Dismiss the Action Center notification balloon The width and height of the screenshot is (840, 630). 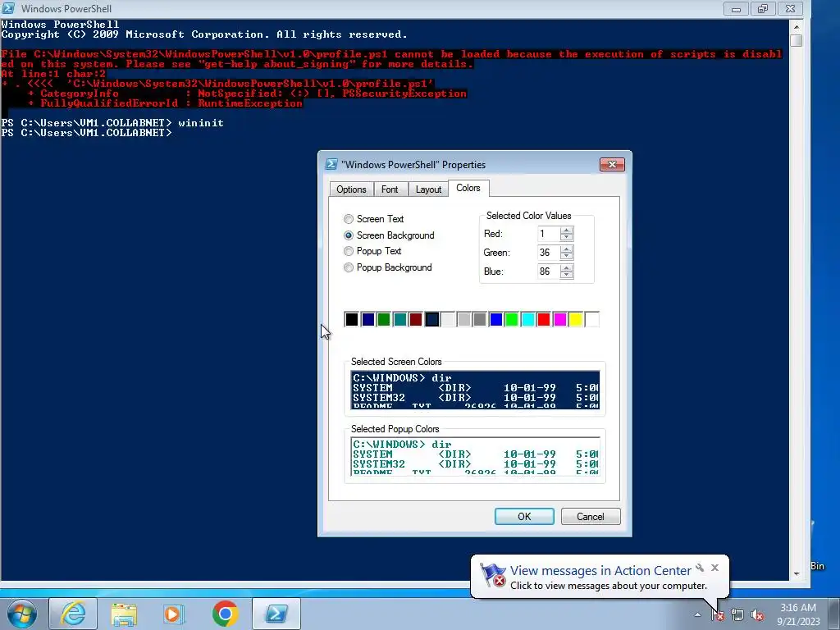(x=714, y=568)
